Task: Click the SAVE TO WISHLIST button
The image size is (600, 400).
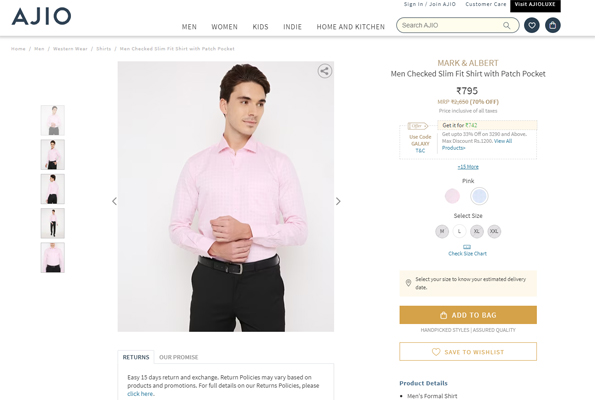Action: point(468,352)
